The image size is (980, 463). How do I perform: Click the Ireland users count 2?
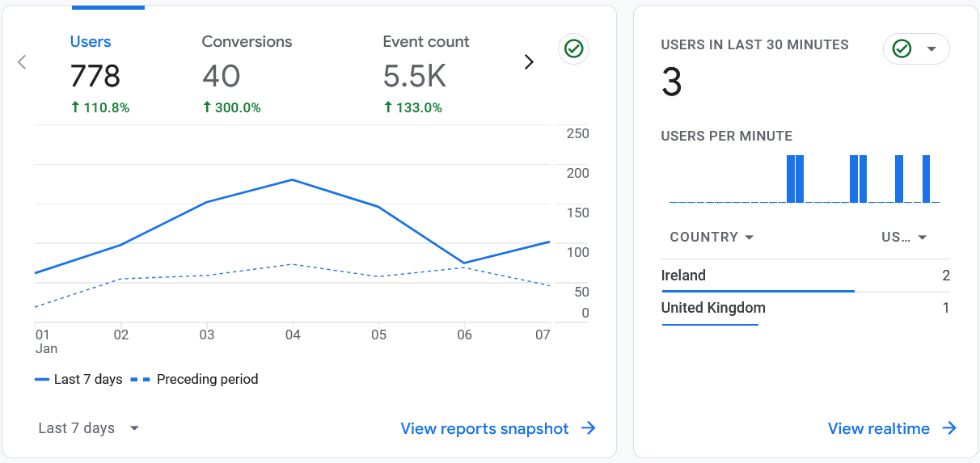[x=946, y=276]
